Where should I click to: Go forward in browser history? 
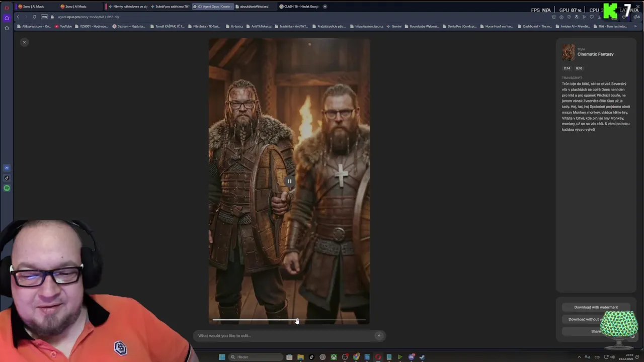tap(26, 17)
